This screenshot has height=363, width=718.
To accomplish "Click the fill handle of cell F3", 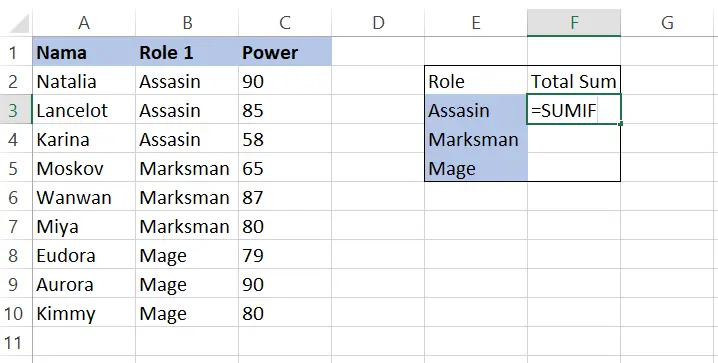I will pyautogui.click(x=620, y=124).
